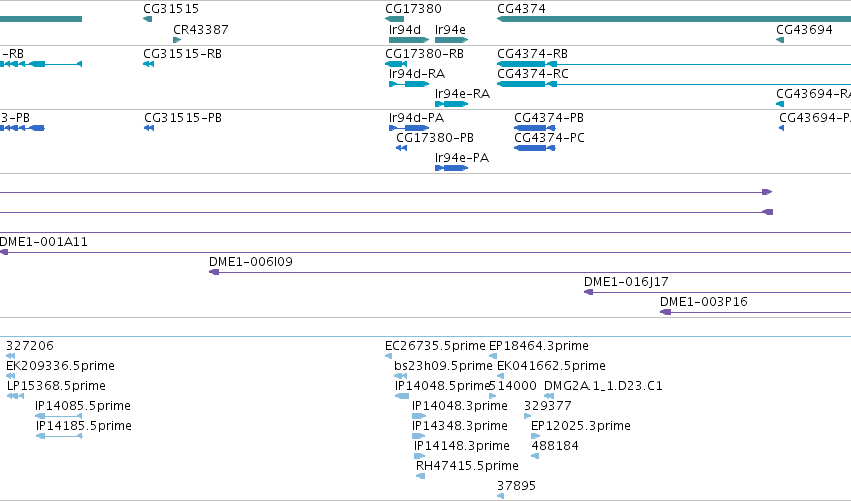Select EST IP14048.5prime
851x501 pixels.
click(x=442, y=386)
